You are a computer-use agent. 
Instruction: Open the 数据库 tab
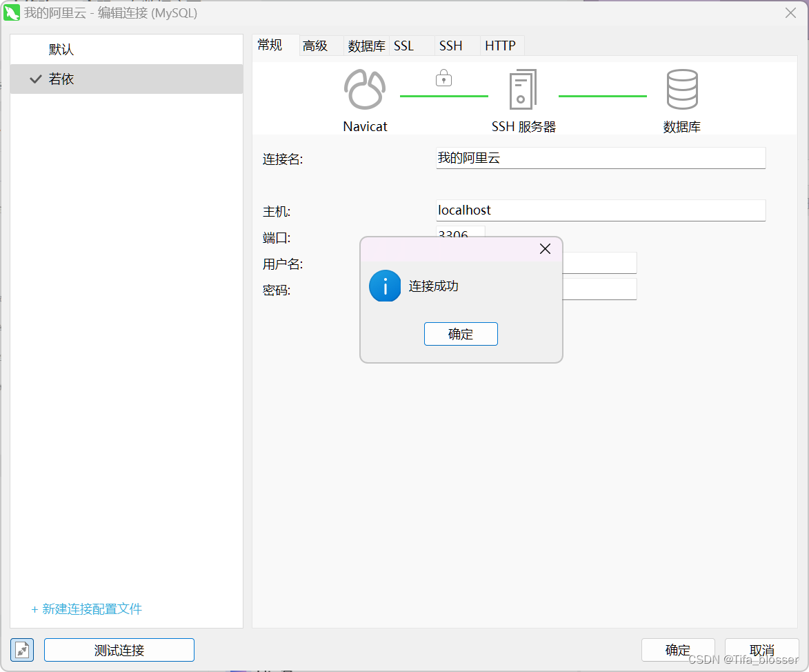366,46
